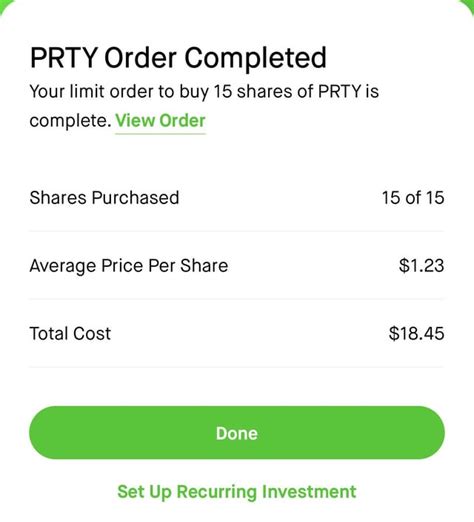Viewport: 474px width, 522px height.
Task: Click the word "Completed" in the title
Action: click(x=255, y=58)
